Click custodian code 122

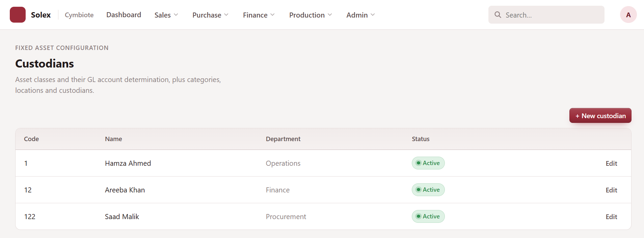tap(30, 217)
